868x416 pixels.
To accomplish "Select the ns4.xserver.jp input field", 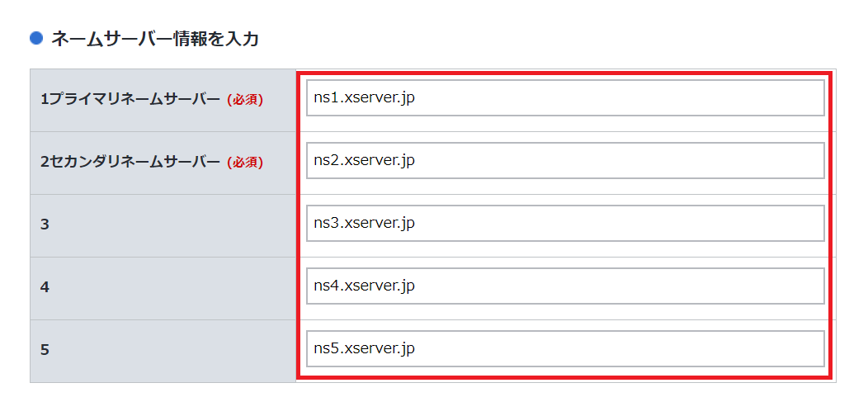I will pos(565,286).
